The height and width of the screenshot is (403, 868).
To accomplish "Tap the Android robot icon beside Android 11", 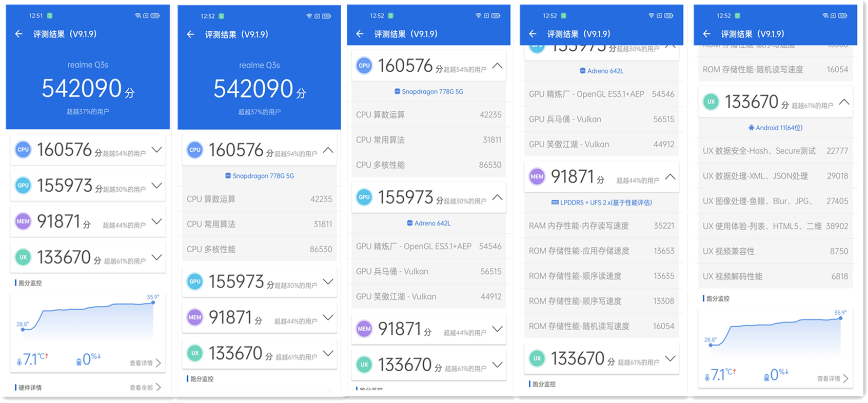I will pyautogui.click(x=752, y=128).
